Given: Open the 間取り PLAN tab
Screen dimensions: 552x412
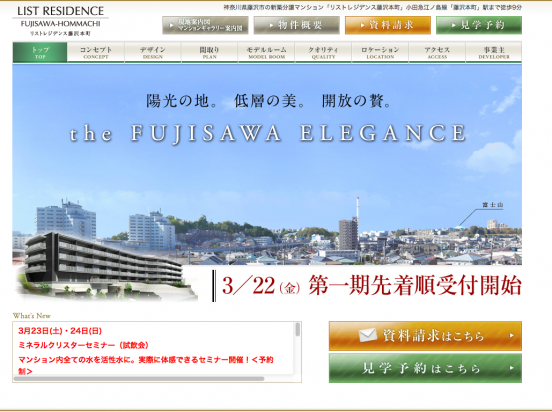Looking at the screenshot, I should coord(209,52).
